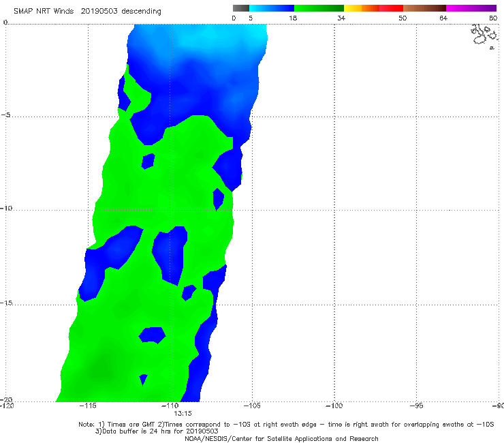
Task: Click the longitude label '-95'
Action: point(416,406)
